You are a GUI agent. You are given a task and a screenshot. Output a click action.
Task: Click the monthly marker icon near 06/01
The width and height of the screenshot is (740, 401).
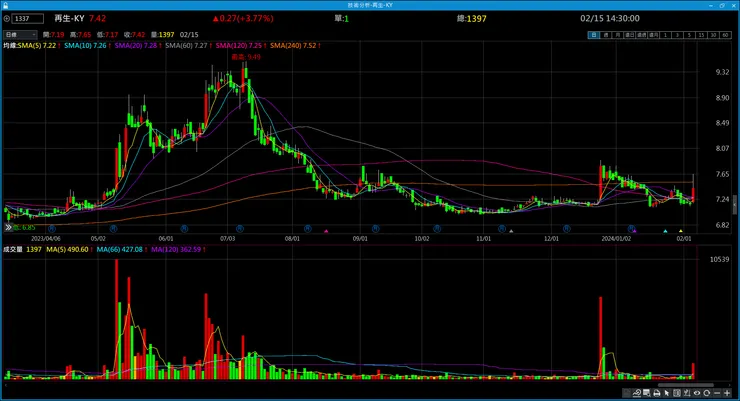point(184,228)
